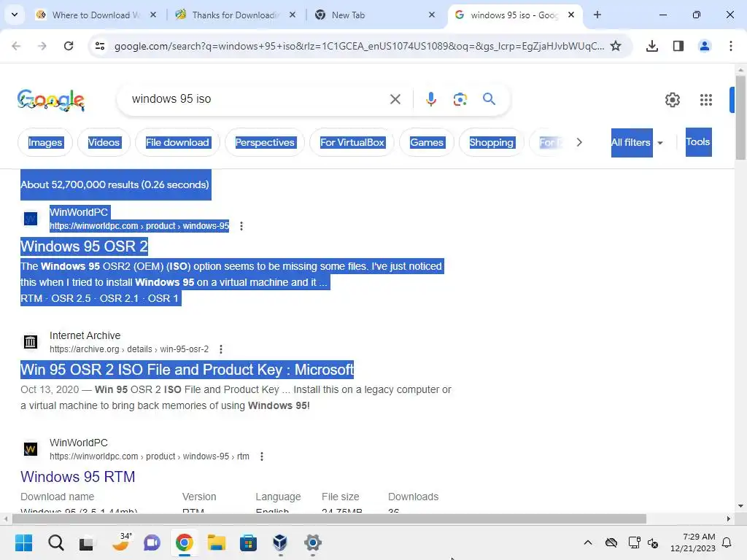Screen dimensions: 747x560
Task: Select the 'windows 95 iso' Google tab
Action: pyautogui.click(x=514, y=15)
